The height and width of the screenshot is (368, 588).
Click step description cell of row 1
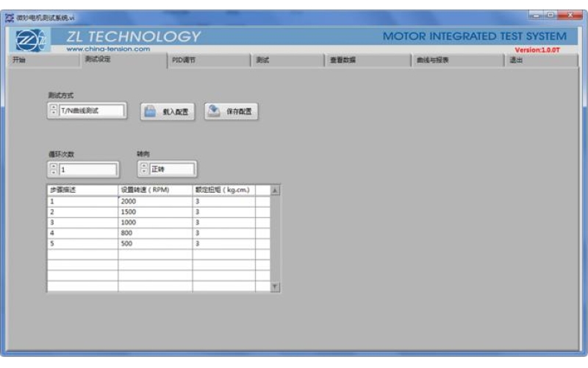click(x=82, y=201)
